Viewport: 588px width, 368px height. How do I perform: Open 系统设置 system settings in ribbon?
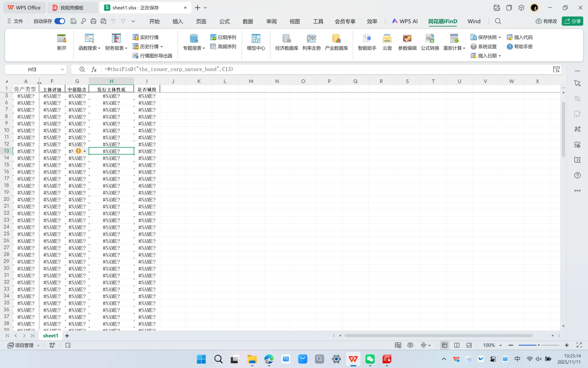pos(484,46)
